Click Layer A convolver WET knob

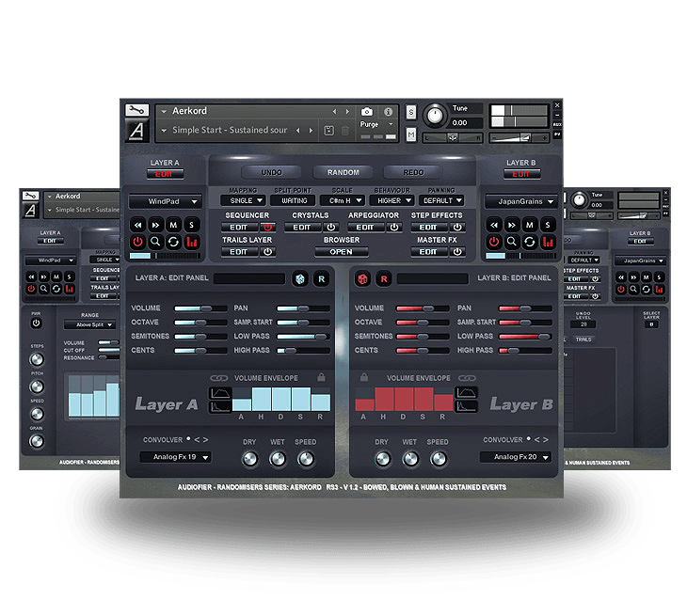(278, 459)
